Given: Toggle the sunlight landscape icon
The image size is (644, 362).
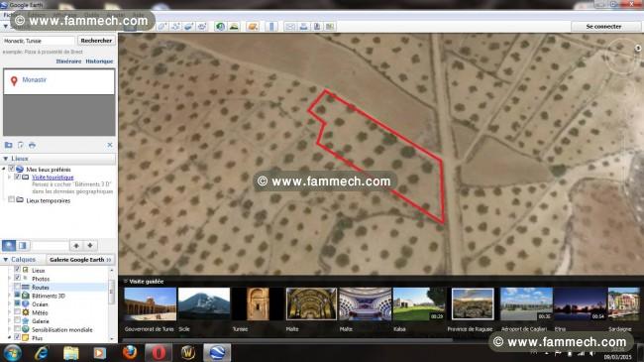Looking at the screenshot, I should coord(234,27).
